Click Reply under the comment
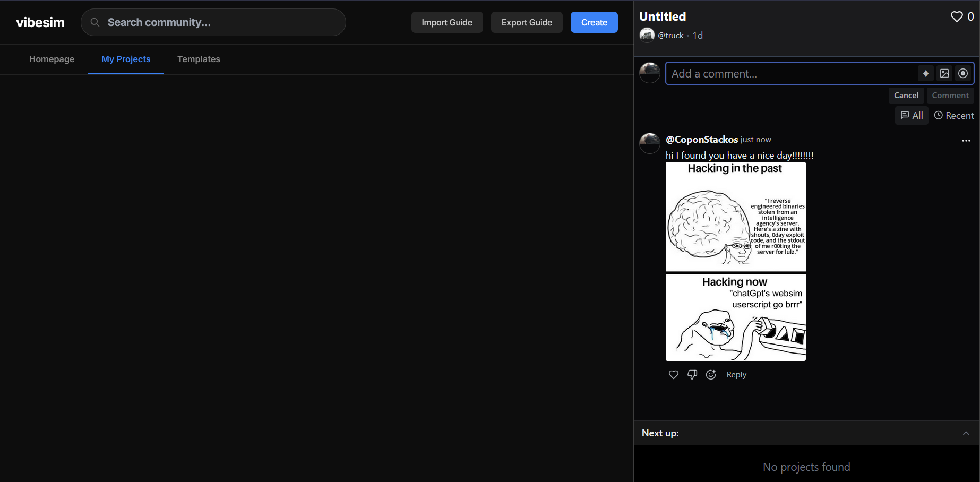Viewport: 980px width, 482px height. pos(736,375)
